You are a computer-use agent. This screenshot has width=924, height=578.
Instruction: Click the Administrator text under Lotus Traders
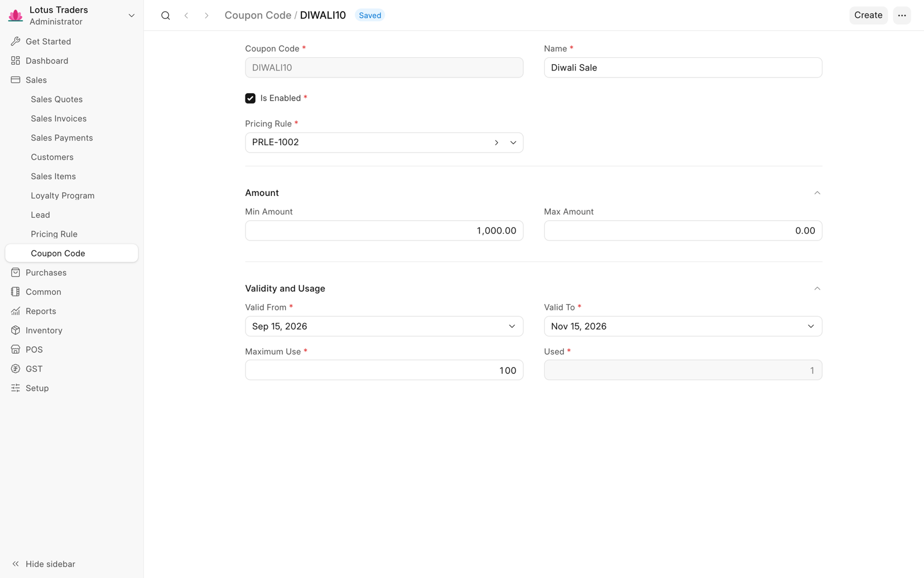point(56,22)
